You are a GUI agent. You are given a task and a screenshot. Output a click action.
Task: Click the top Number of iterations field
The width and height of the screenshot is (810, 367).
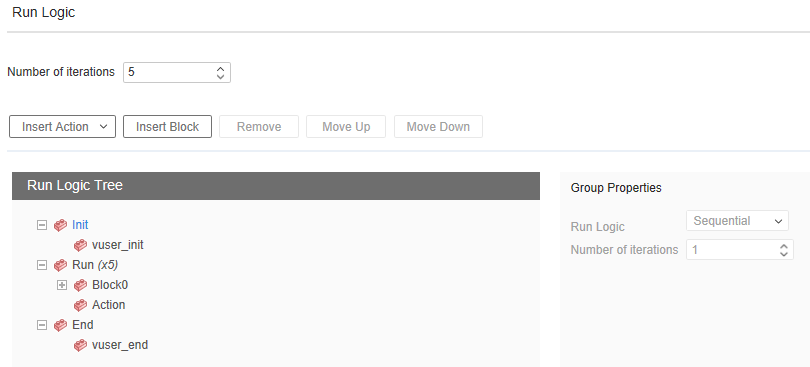(177, 72)
